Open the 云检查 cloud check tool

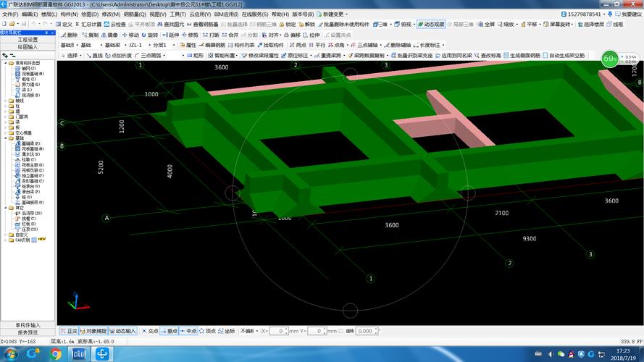coord(114,24)
